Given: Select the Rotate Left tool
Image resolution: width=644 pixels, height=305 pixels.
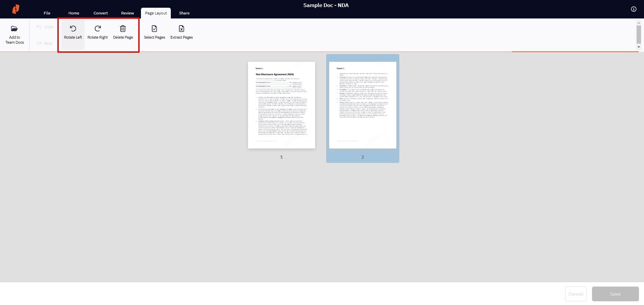Looking at the screenshot, I should (x=73, y=32).
